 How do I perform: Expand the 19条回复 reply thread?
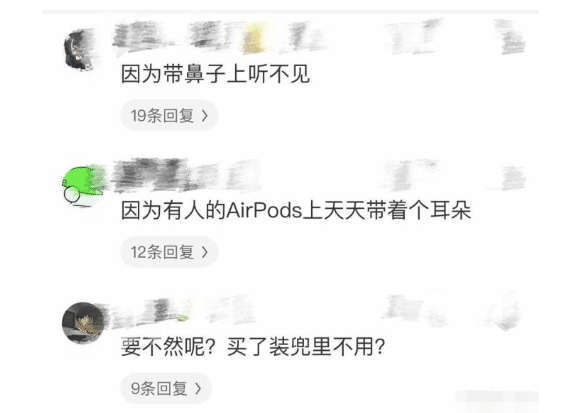169,115
